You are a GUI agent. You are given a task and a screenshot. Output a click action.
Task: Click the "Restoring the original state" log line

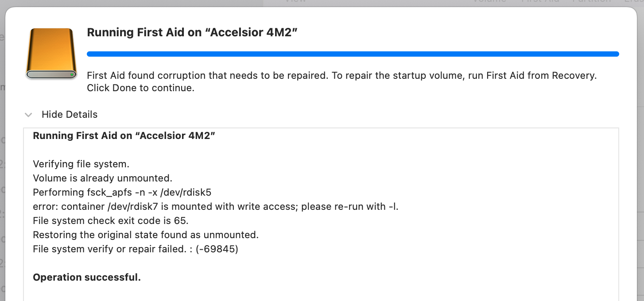tap(146, 235)
